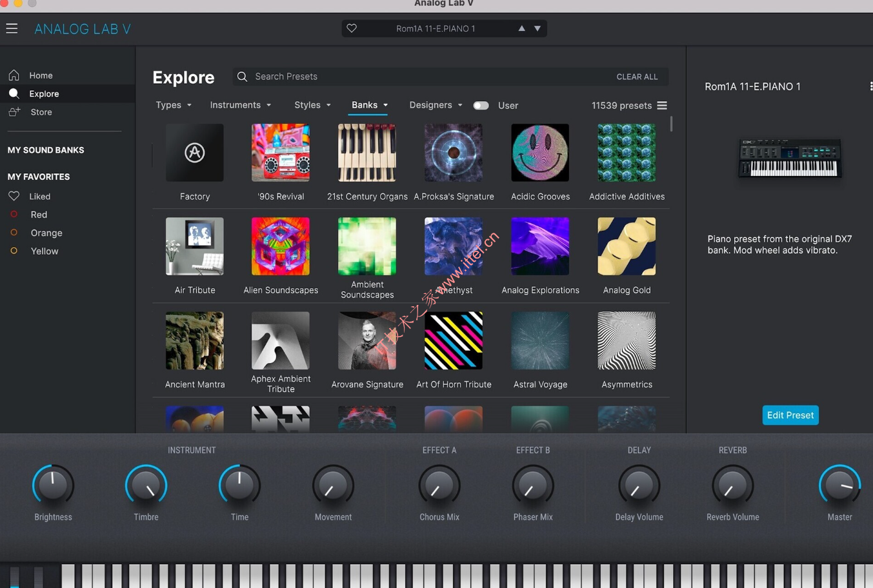The image size is (873, 588).
Task: Click the Reverb Volume knob
Action: [732, 485]
